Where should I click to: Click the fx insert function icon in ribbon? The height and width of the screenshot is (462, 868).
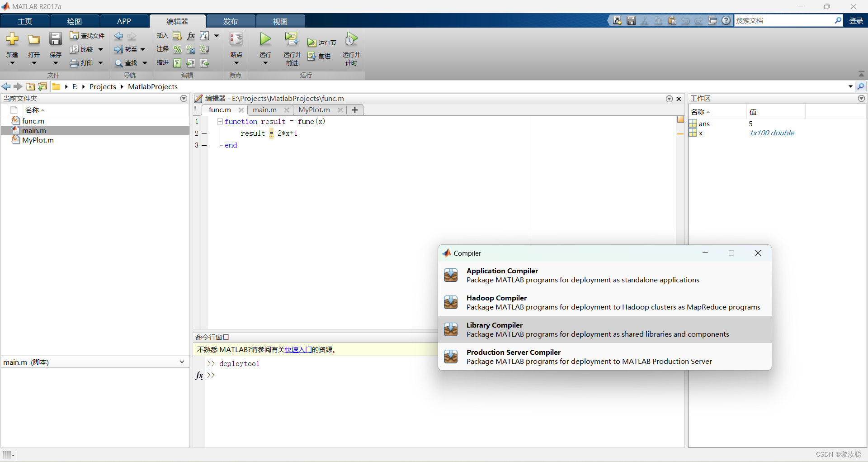click(x=191, y=36)
